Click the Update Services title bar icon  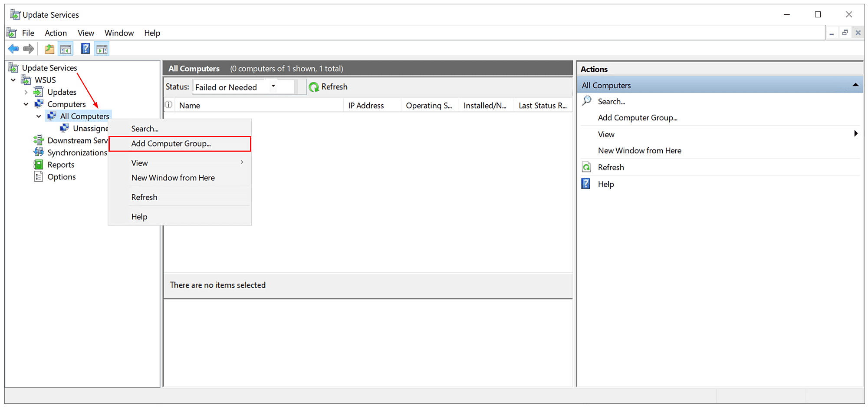click(x=15, y=15)
